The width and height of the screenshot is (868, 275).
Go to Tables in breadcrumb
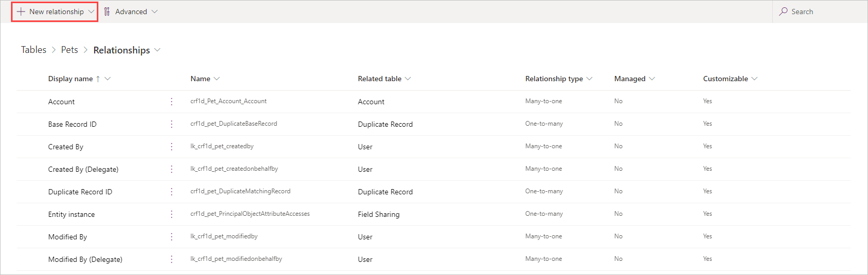(x=33, y=50)
